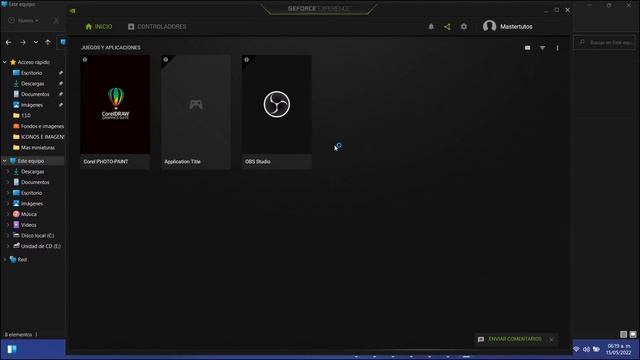Go back in File Explorer
Screen dimensions: 640x360
[x=9, y=42]
